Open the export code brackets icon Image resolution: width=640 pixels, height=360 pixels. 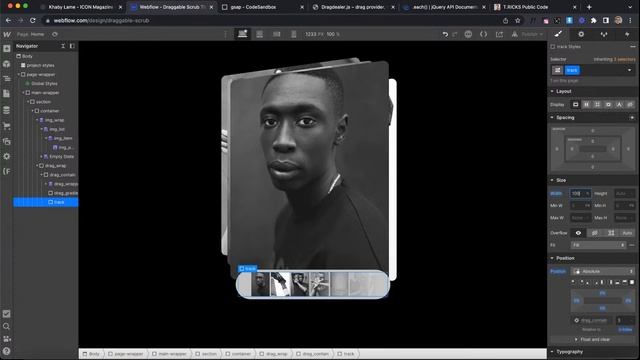point(484,34)
